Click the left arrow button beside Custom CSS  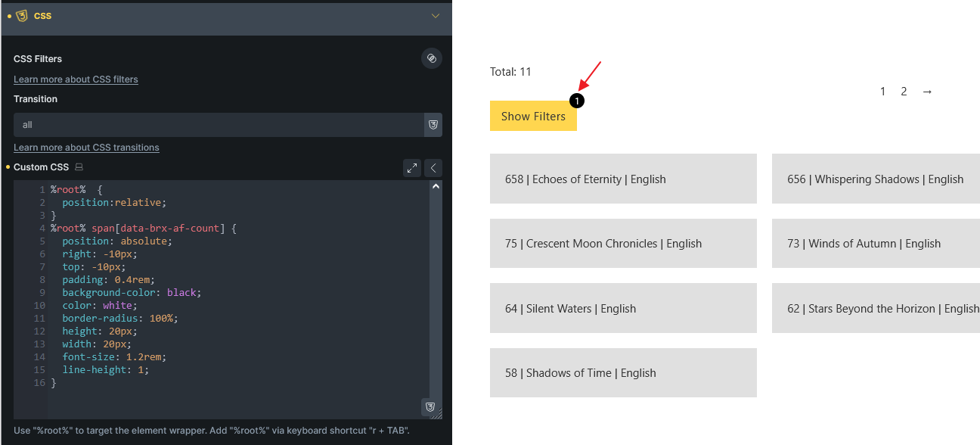pyautogui.click(x=433, y=168)
